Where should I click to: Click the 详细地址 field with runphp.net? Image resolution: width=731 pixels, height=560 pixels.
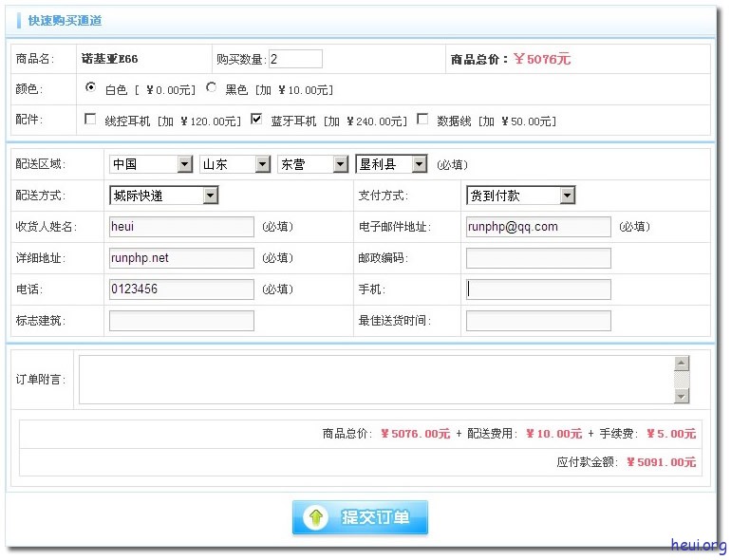tap(182, 258)
